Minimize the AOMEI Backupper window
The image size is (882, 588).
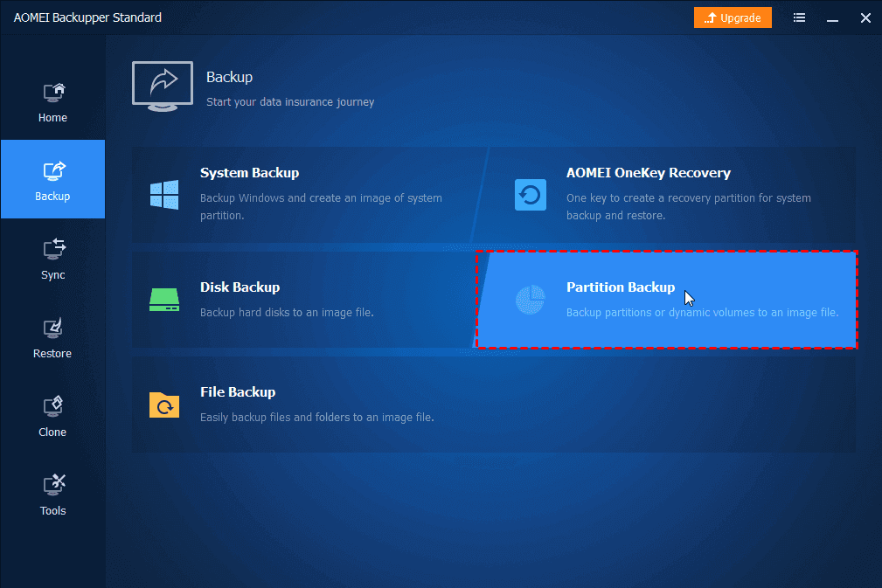832,18
